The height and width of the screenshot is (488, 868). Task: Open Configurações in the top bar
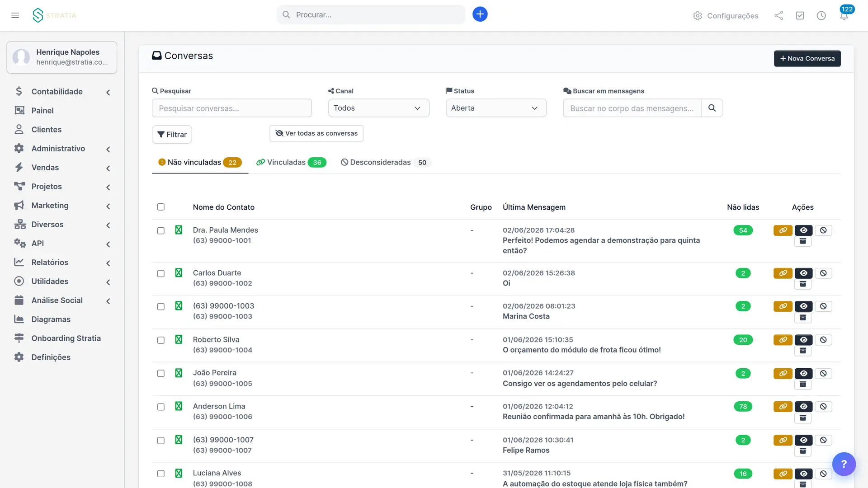726,16
